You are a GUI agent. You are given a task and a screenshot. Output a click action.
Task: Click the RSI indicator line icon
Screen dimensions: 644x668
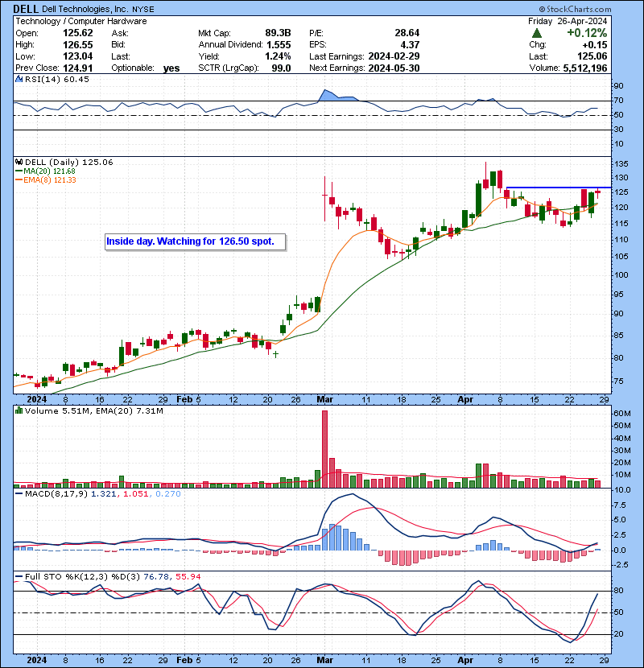point(19,79)
